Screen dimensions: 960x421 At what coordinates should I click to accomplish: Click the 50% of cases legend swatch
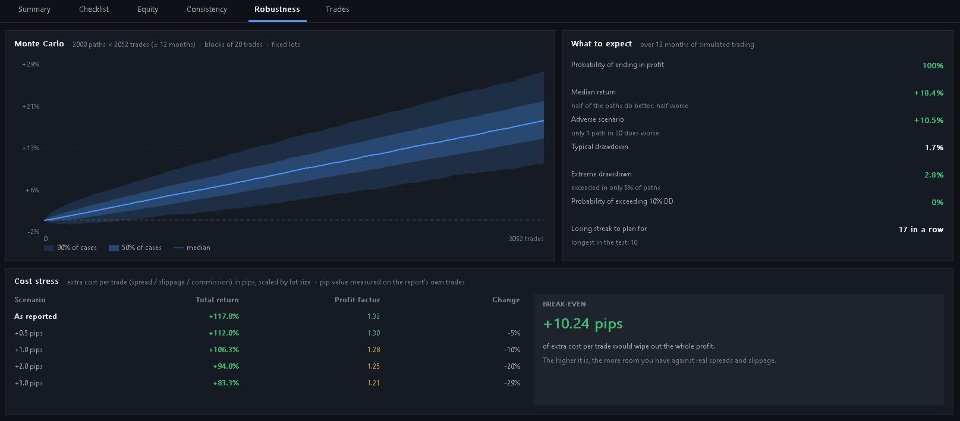click(113, 248)
